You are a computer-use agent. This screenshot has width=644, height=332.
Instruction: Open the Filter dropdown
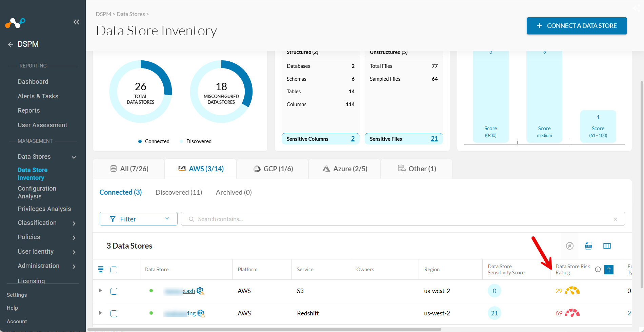(x=139, y=219)
